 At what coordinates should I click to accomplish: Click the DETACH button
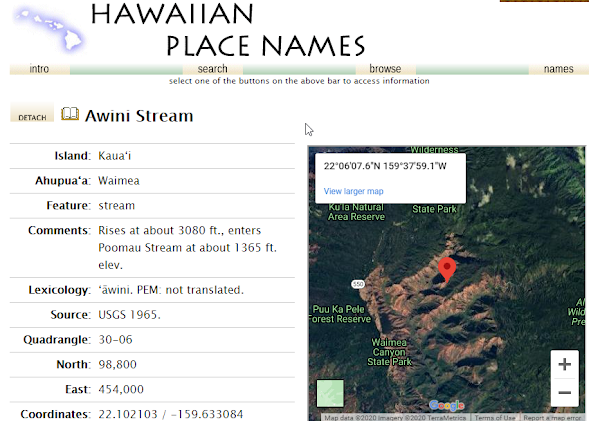coord(32,113)
